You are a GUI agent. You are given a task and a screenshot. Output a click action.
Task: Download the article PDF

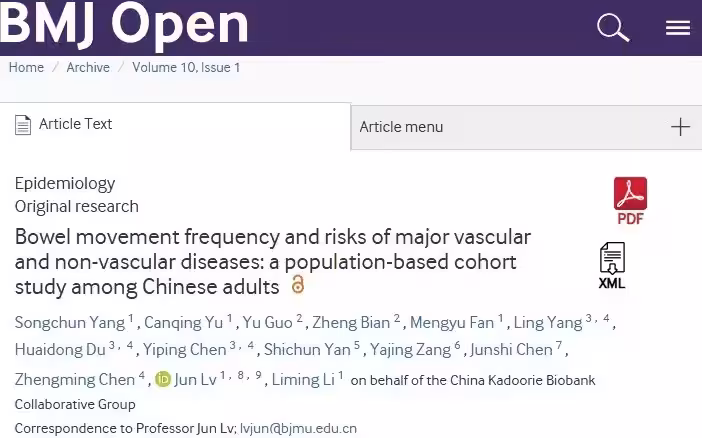630,200
